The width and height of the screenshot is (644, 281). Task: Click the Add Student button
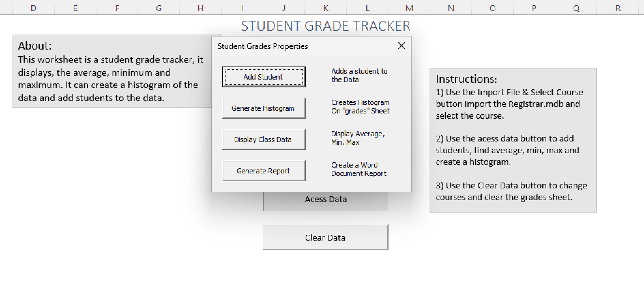[x=264, y=77]
